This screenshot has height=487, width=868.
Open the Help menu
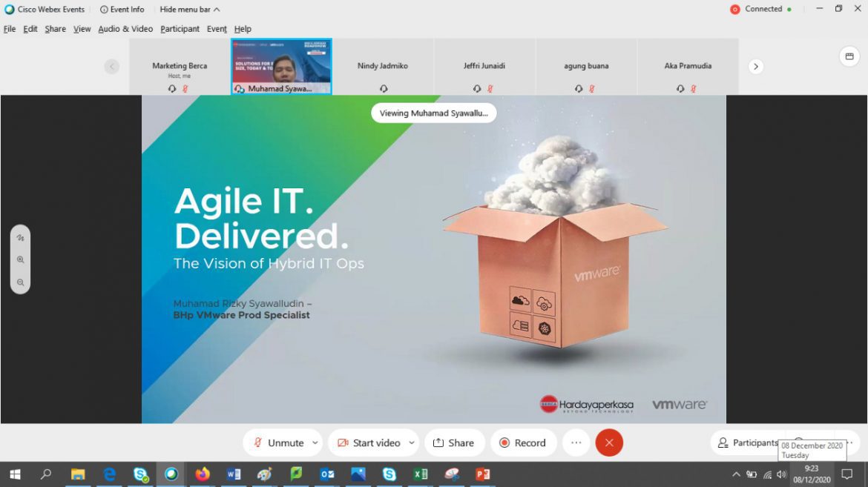pos(243,29)
